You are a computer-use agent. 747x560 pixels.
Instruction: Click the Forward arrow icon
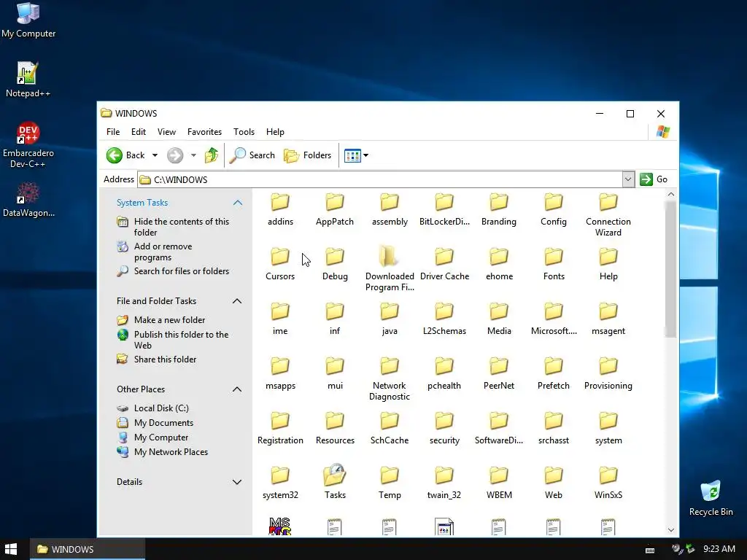tap(175, 155)
